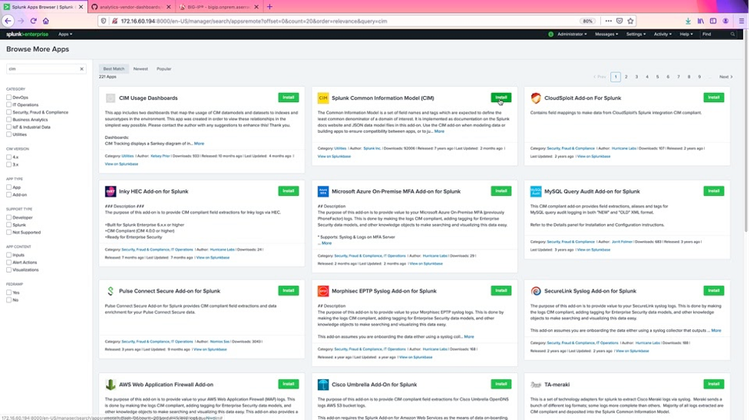Expand the Activity menu

(662, 34)
